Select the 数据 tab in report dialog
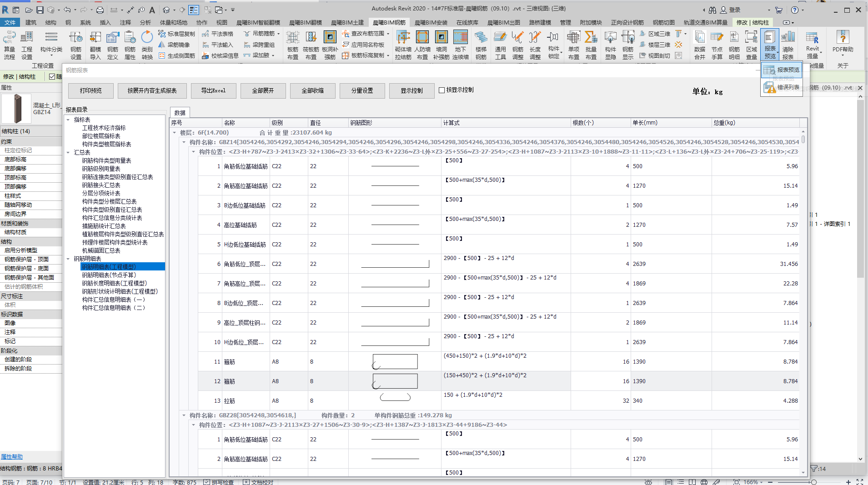The height and width of the screenshot is (485, 868). (180, 113)
